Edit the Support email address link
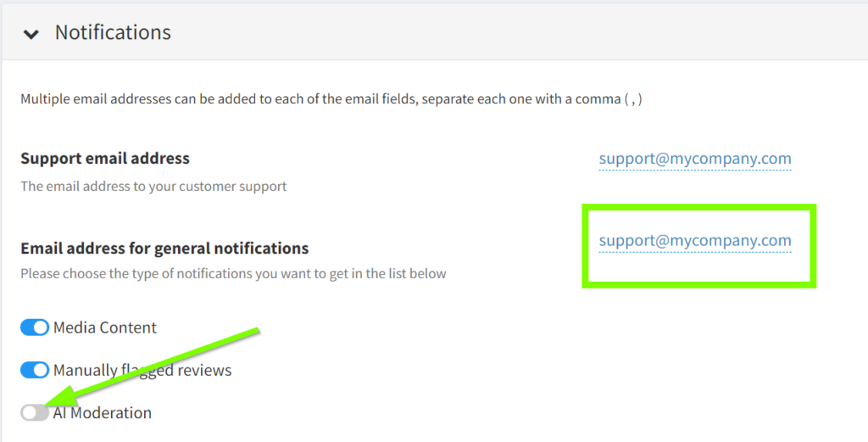Screen dimensions: 868x442 coord(694,159)
